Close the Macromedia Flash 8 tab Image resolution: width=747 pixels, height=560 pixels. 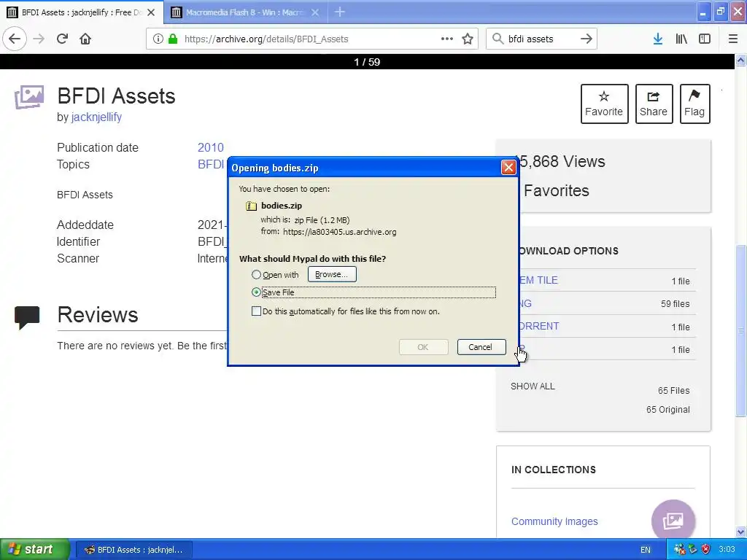315,12
